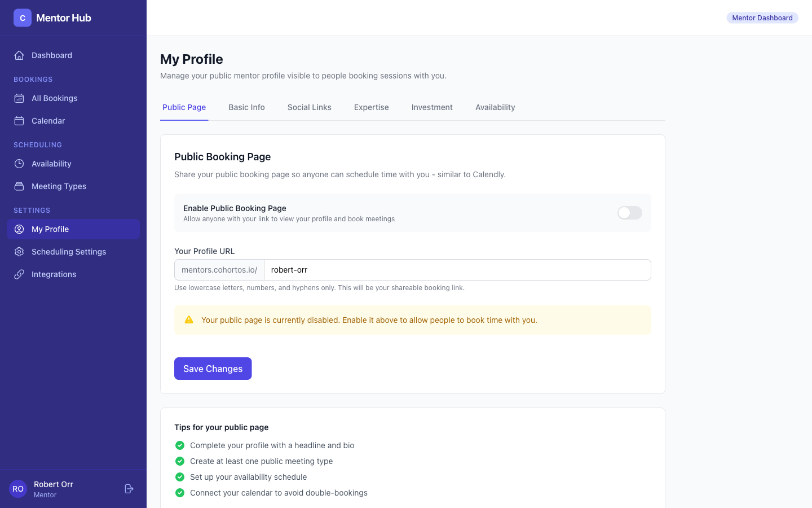Open All Bookings via its calendar icon
Viewport: 812px width, 508px height.
19,98
